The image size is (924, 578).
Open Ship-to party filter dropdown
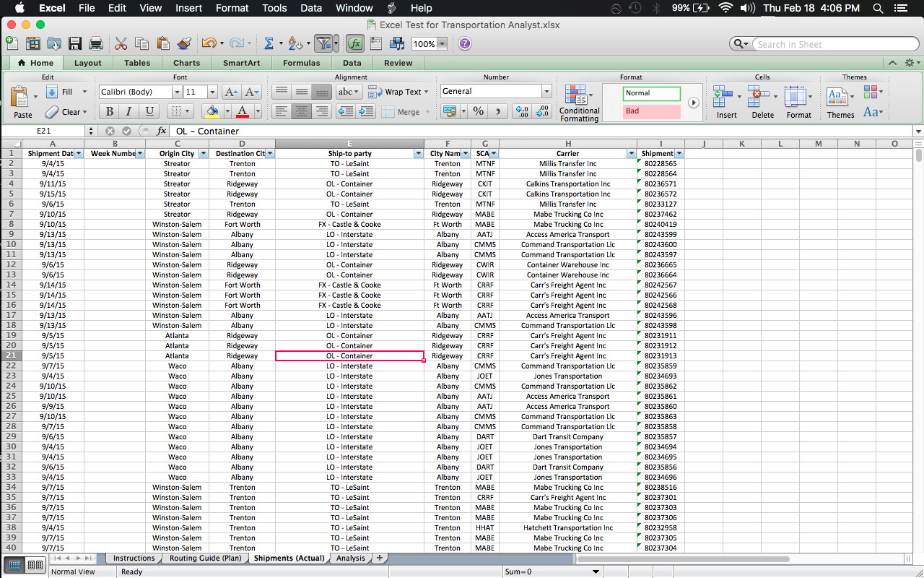(419, 153)
